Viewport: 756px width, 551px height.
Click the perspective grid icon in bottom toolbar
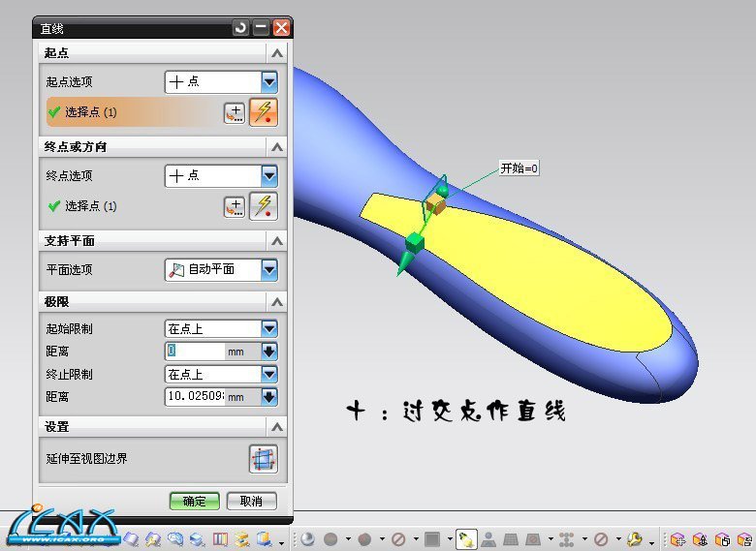(x=511, y=538)
